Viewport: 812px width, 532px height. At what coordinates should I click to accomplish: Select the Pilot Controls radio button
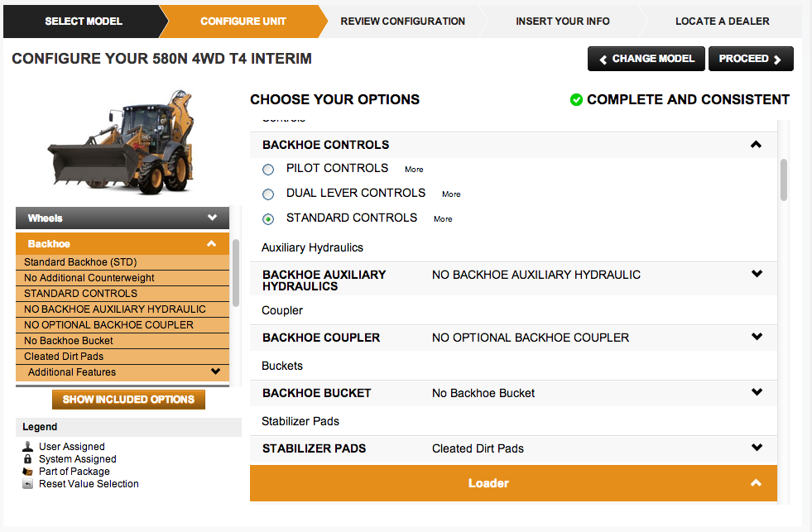click(267, 169)
